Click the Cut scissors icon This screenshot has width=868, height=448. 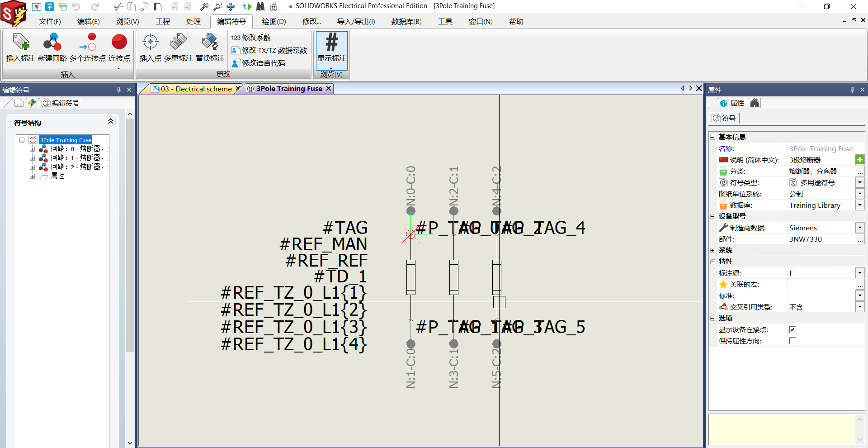point(118,6)
